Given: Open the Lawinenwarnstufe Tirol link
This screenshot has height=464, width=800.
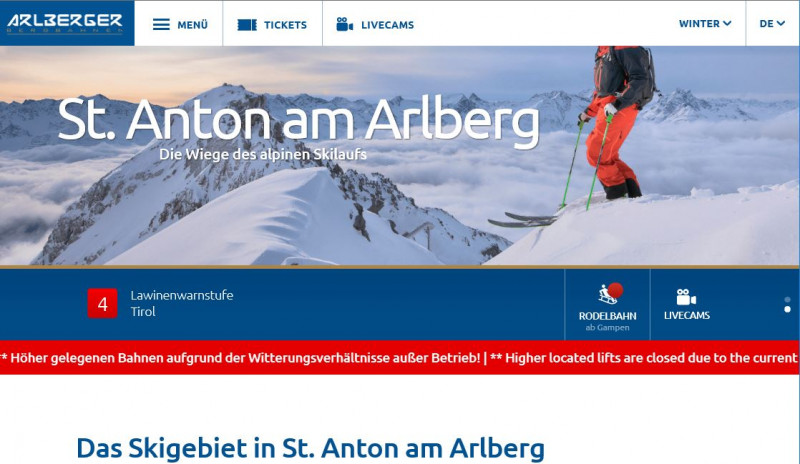Looking at the screenshot, I should (182, 303).
